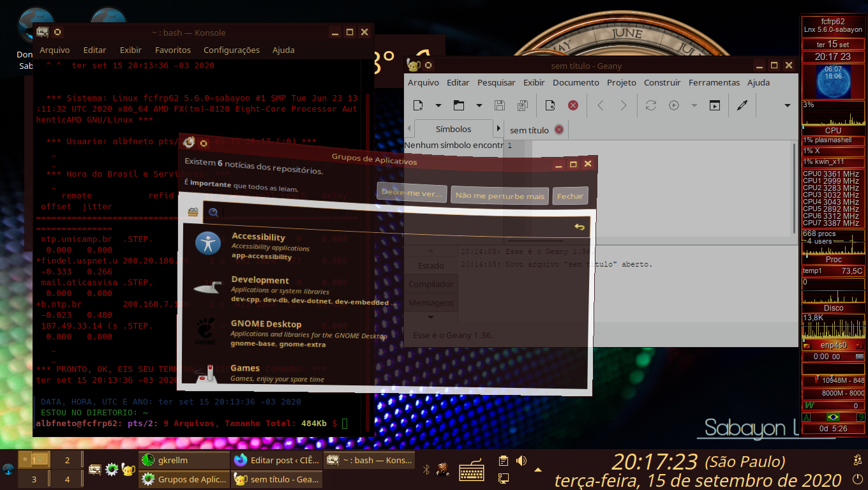Viewport: 868px width, 490px height.
Task: Open Geany's color chooser eyedropper
Action: tap(742, 105)
